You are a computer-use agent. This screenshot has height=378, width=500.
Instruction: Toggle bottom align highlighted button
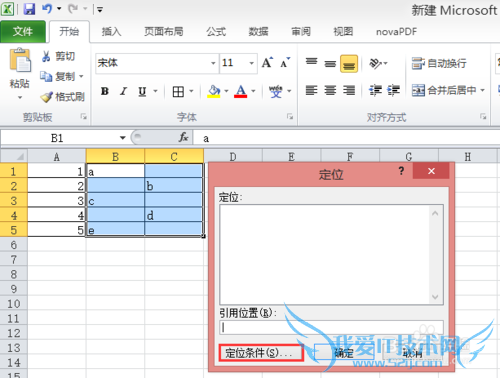coord(349,63)
